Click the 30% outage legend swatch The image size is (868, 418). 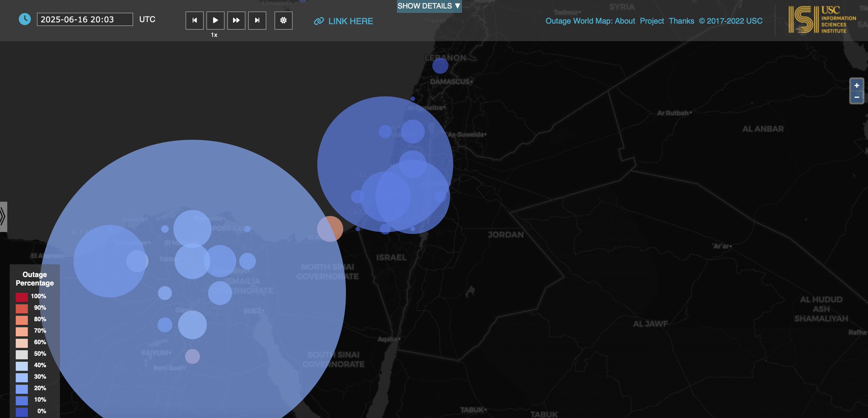click(x=22, y=377)
